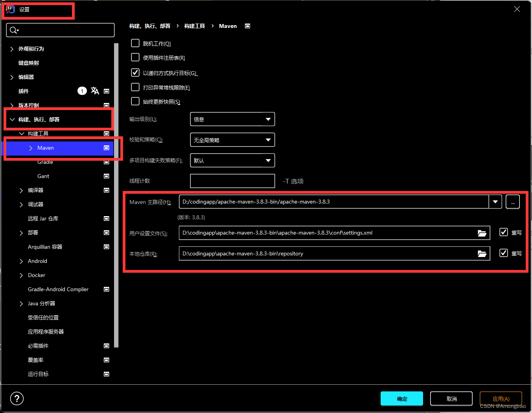Image resolution: width=532 pixels, height=413 pixels.
Task: Open the folder browser for 用户设置文件
Action: (482, 233)
